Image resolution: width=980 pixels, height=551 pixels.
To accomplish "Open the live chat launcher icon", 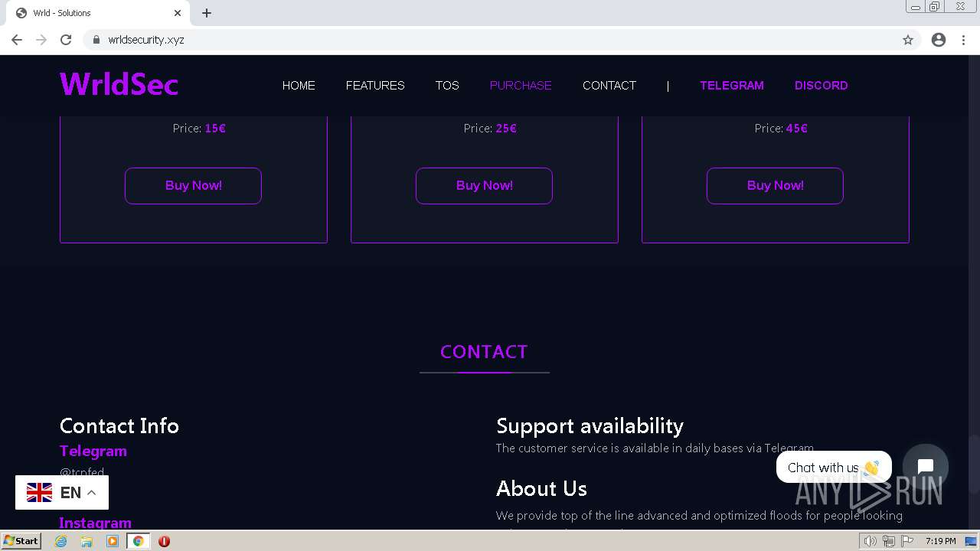I will [926, 467].
